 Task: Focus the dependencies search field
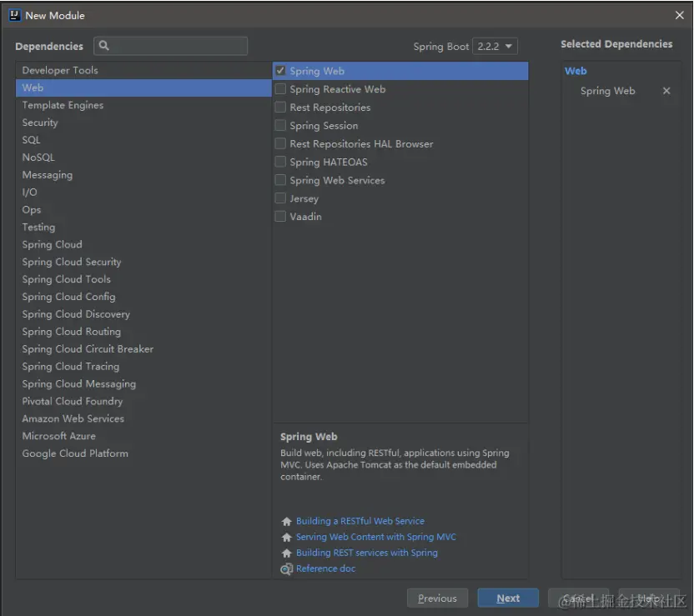pyautogui.click(x=170, y=46)
